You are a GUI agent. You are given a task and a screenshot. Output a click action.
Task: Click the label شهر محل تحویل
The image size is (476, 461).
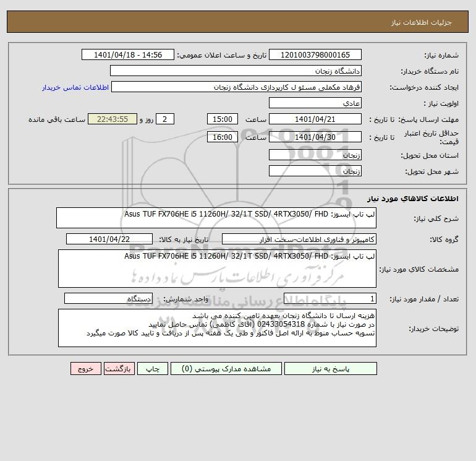(x=431, y=171)
